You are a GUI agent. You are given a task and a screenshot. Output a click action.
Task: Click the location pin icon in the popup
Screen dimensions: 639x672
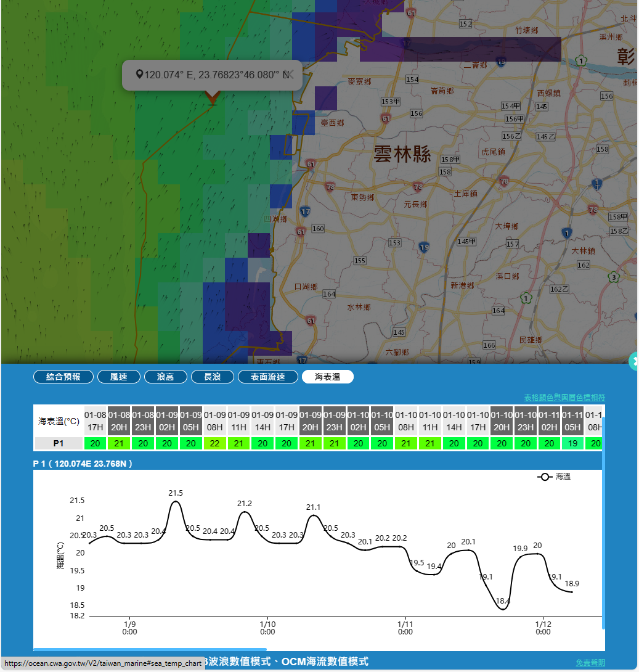(x=139, y=75)
